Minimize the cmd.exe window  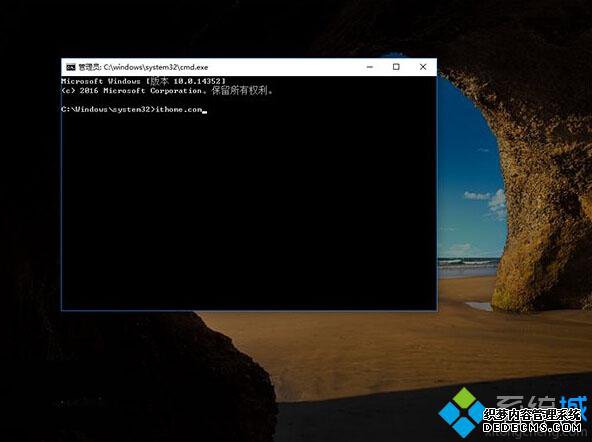coord(370,67)
